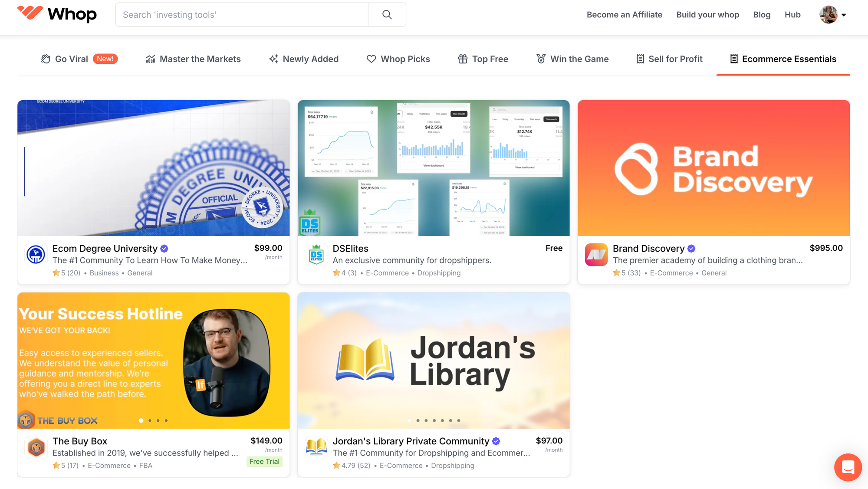Screen dimensions: 868x489
Task: Select the Whop Picks tab
Action: click(x=398, y=59)
